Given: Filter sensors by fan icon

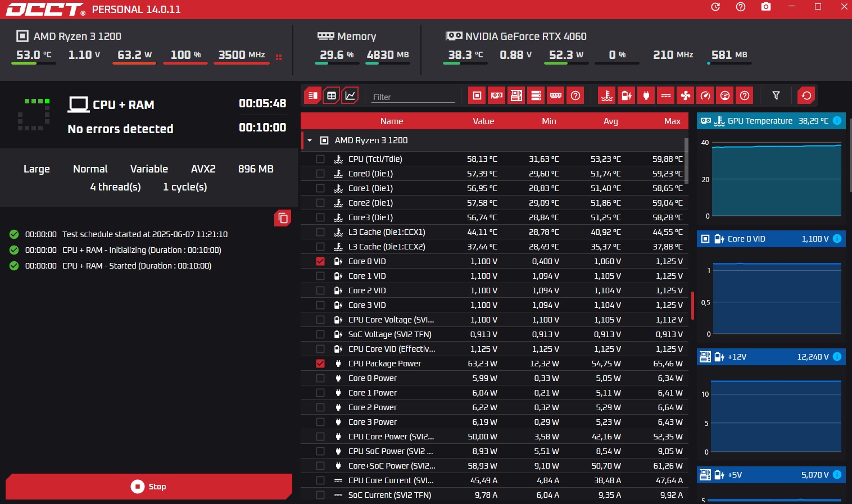Looking at the screenshot, I should click(x=686, y=96).
